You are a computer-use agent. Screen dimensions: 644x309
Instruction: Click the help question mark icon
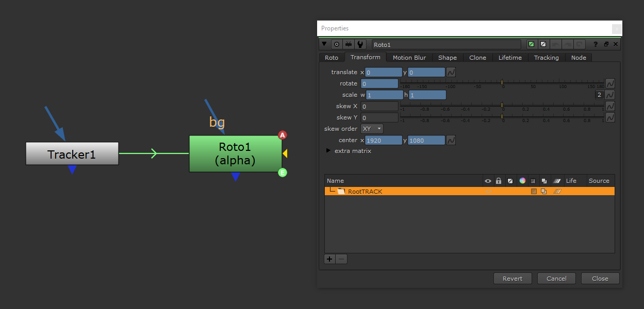[595, 44]
